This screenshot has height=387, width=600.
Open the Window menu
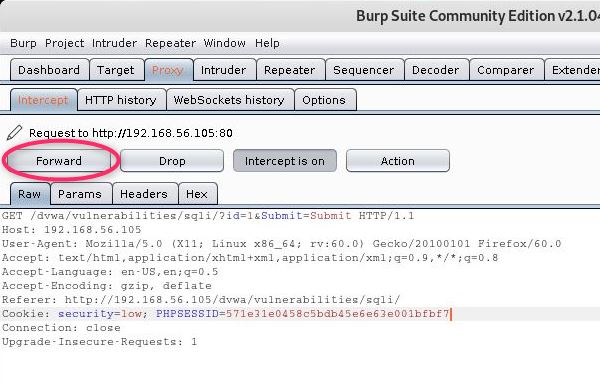(225, 43)
